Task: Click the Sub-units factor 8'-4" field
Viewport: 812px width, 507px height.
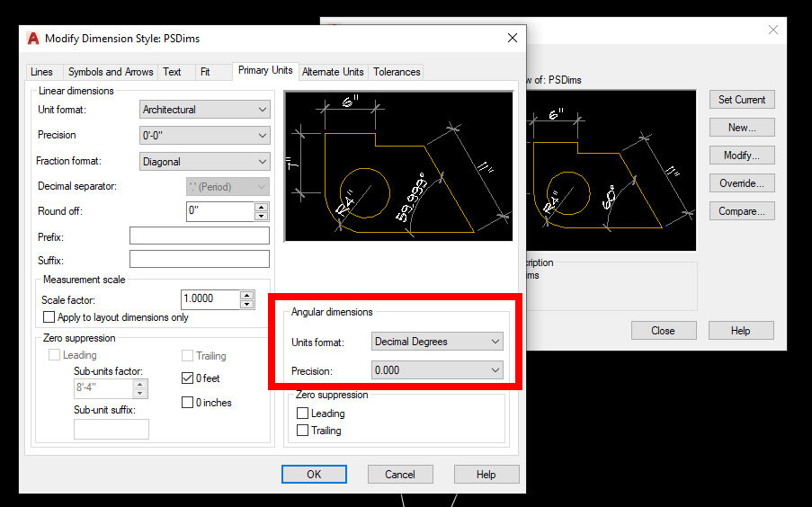Action: [103, 387]
